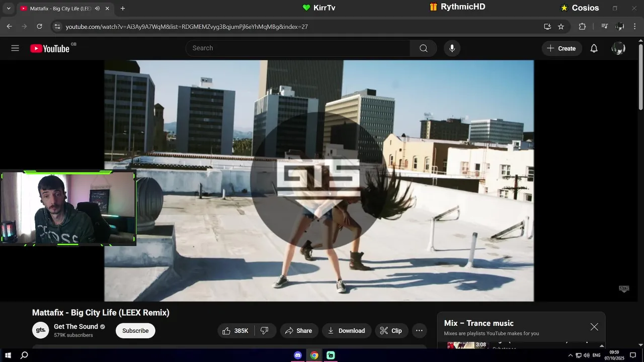Click the Download button
This screenshot has width=644, height=362.
click(346, 330)
